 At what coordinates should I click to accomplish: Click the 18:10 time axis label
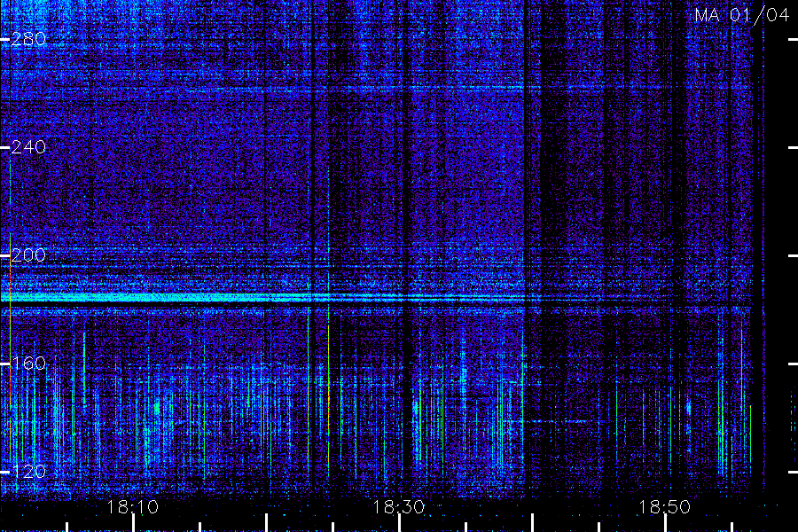(x=132, y=507)
